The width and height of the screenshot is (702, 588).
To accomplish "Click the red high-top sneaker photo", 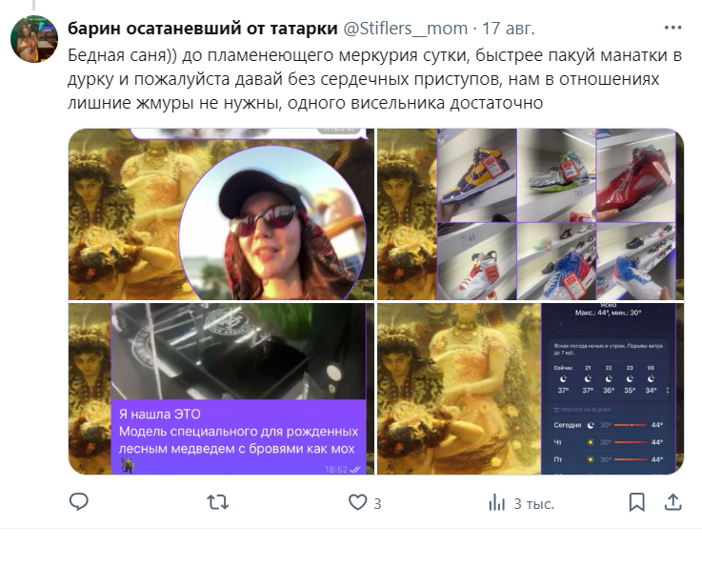I will coord(635,175).
